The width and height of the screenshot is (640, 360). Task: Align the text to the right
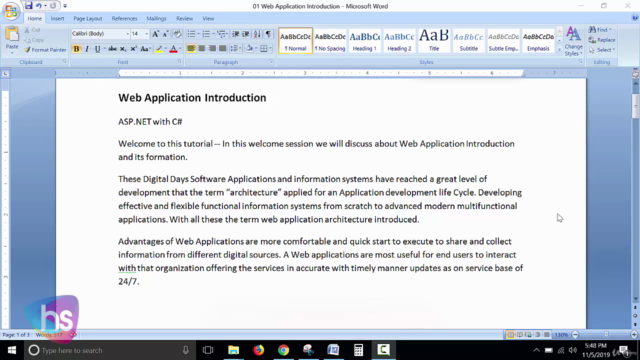click(212, 49)
